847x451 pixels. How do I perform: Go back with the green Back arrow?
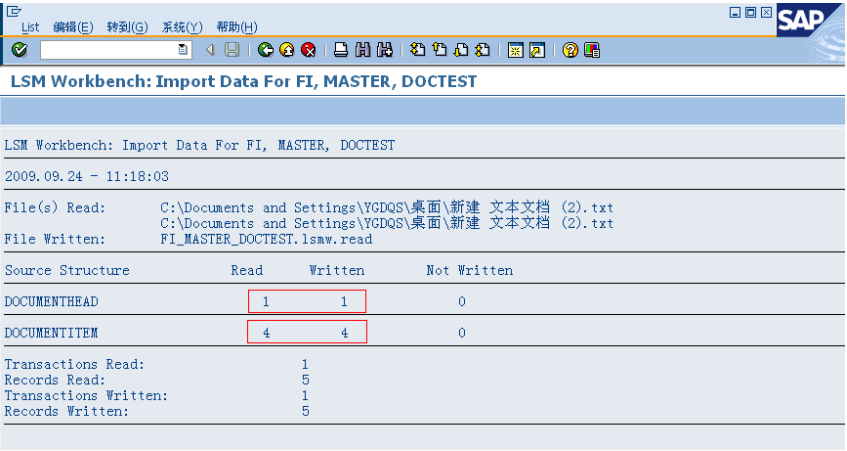(265, 50)
